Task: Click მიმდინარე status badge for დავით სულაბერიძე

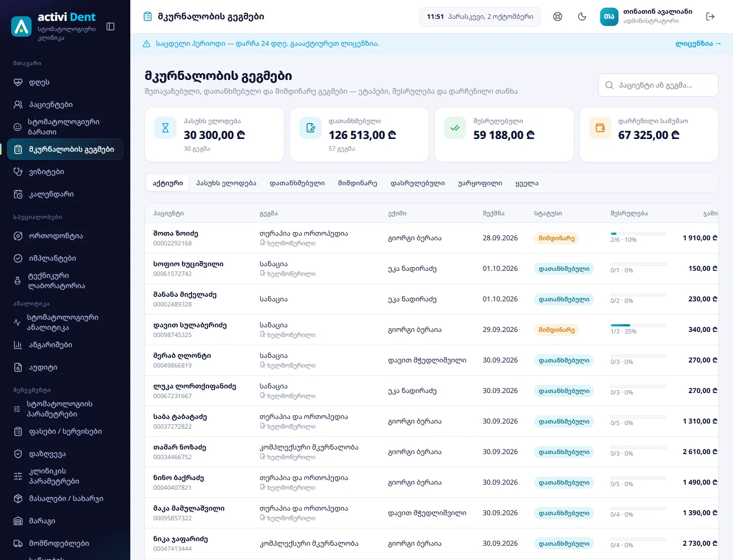Action: click(556, 330)
